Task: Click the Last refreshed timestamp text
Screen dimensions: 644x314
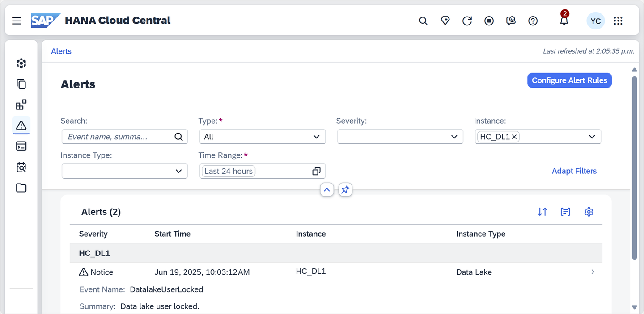Action: click(589, 51)
